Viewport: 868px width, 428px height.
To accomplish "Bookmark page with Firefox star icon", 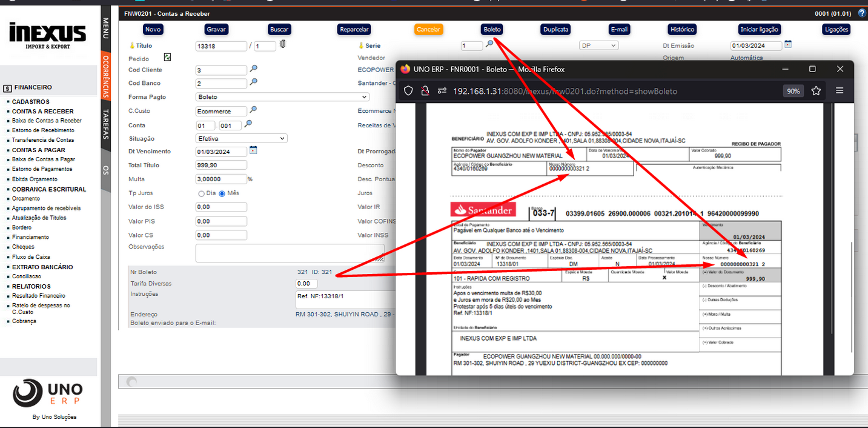I will [x=816, y=91].
